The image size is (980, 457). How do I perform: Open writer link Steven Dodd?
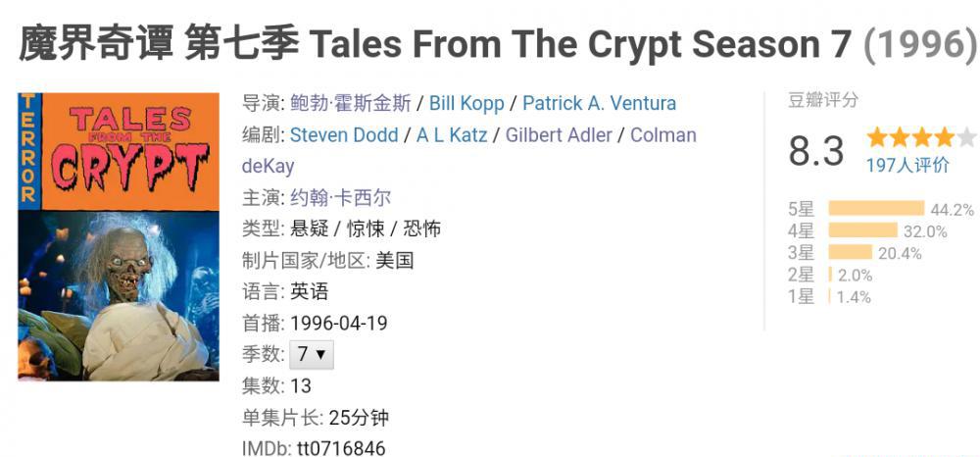click(344, 135)
